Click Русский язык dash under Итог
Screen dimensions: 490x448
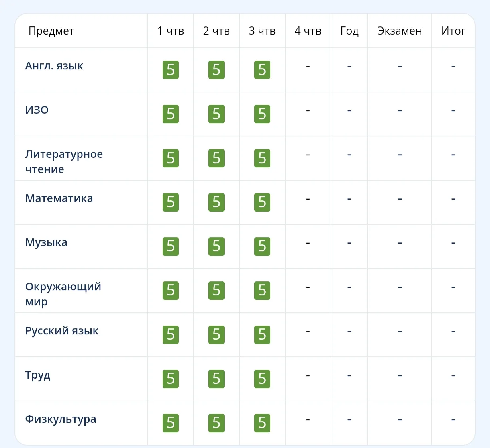click(x=453, y=331)
